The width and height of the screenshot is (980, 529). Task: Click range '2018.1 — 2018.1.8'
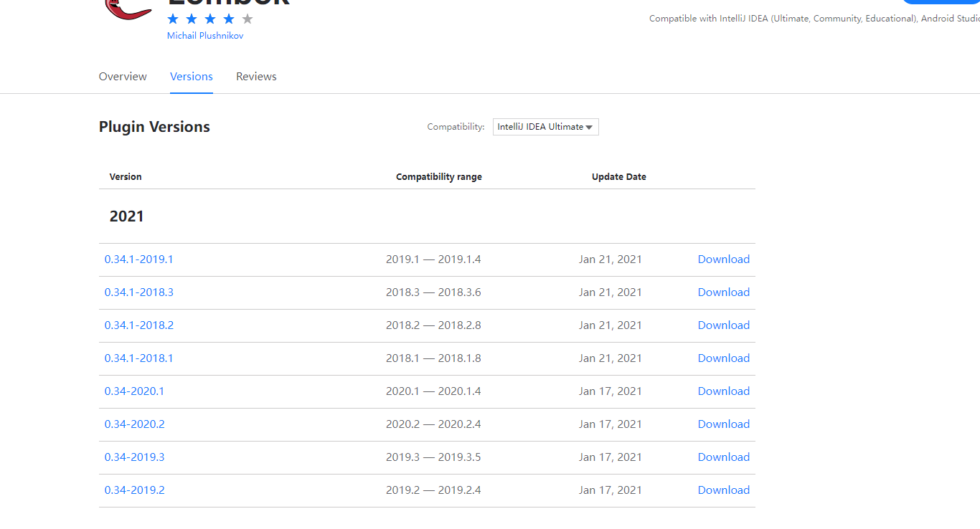click(x=433, y=358)
